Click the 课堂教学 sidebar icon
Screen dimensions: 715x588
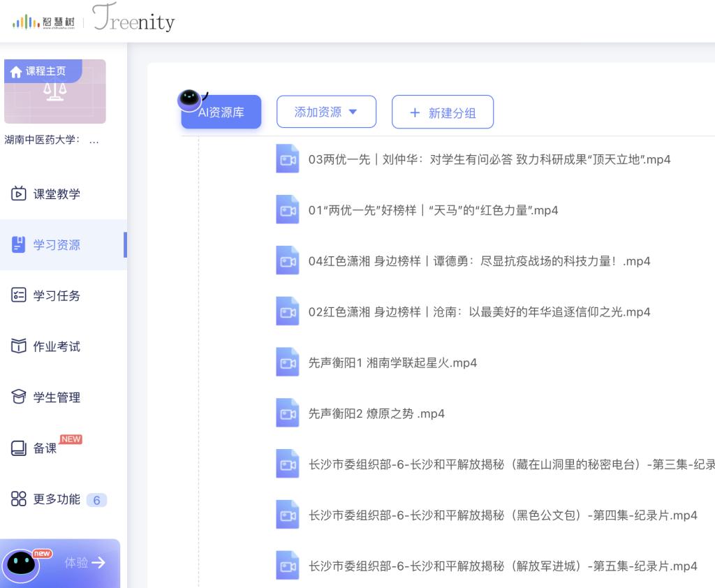pos(19,194)
